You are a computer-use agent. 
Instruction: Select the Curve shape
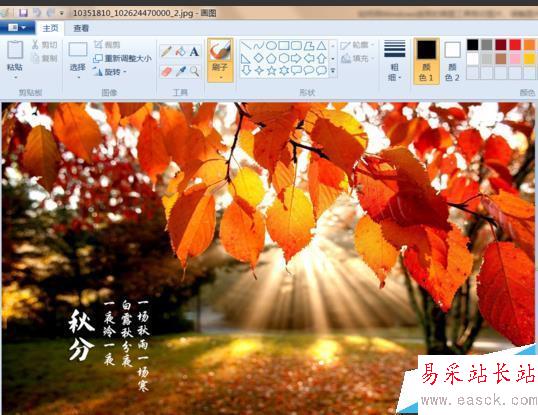tap(258, 46)
